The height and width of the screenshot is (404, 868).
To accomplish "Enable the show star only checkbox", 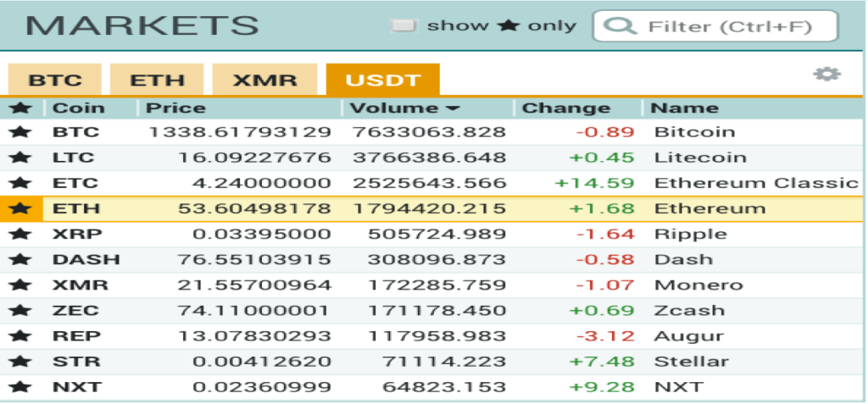I will click(x=403, y=25).
